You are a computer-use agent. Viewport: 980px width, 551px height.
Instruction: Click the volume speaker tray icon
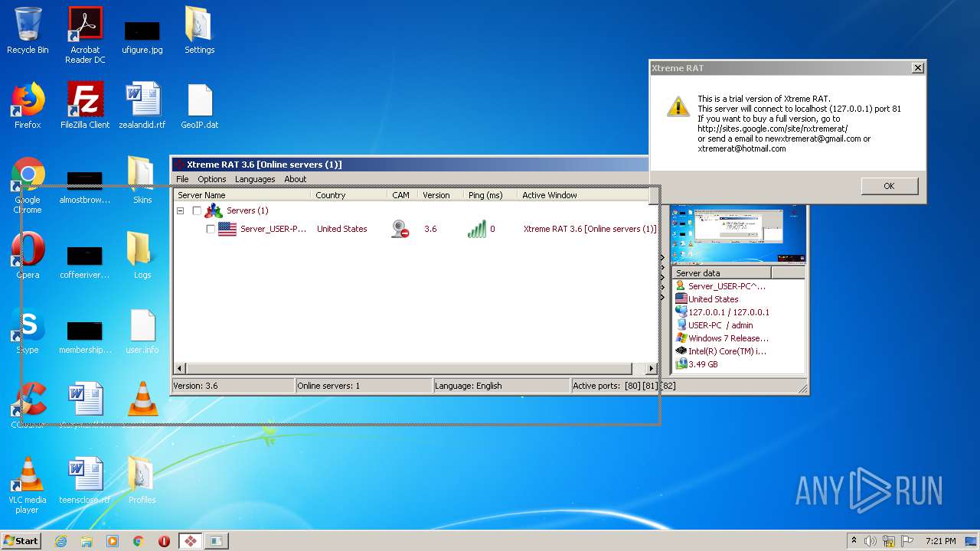(871, 540)
